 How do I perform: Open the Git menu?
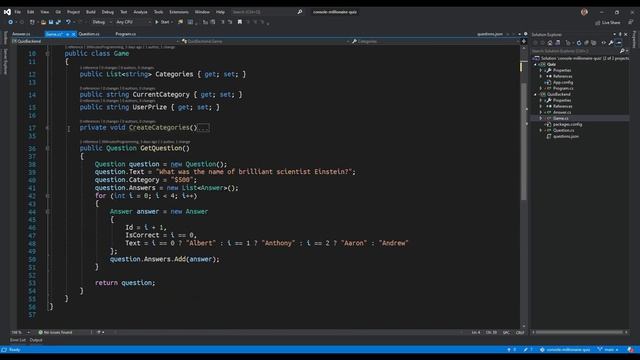coord(58,12)
